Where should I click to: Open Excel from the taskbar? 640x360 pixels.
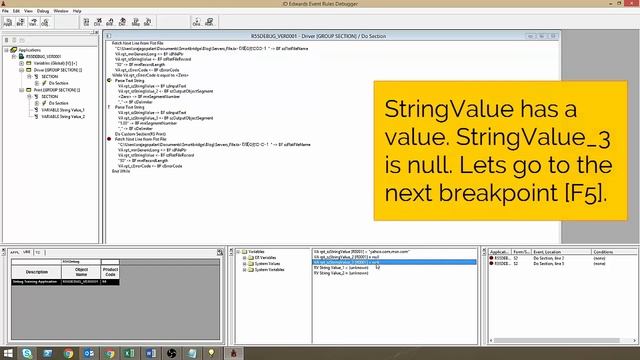(x=129, y=353)
